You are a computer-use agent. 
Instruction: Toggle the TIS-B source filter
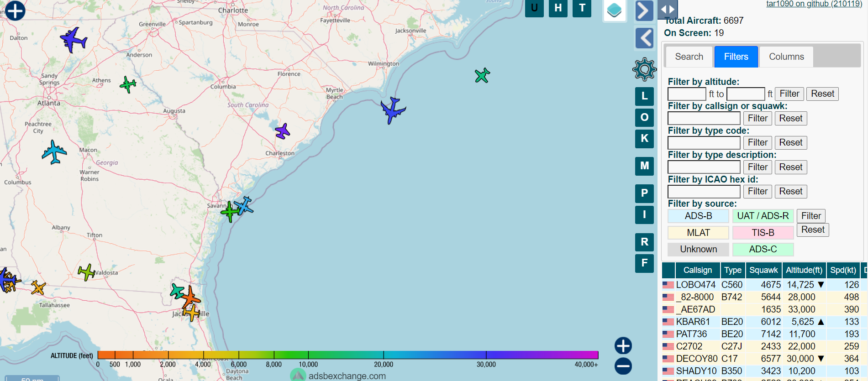pos(763,233)
